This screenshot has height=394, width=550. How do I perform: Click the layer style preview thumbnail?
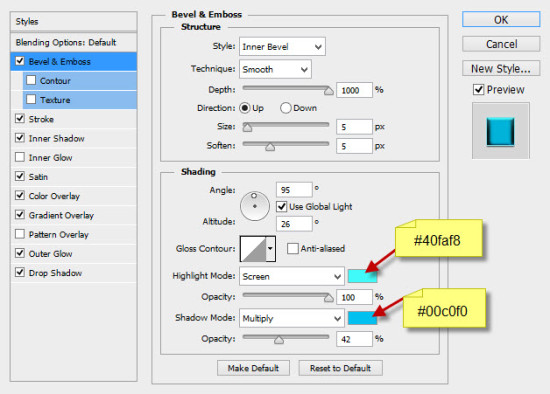[501, 131]
